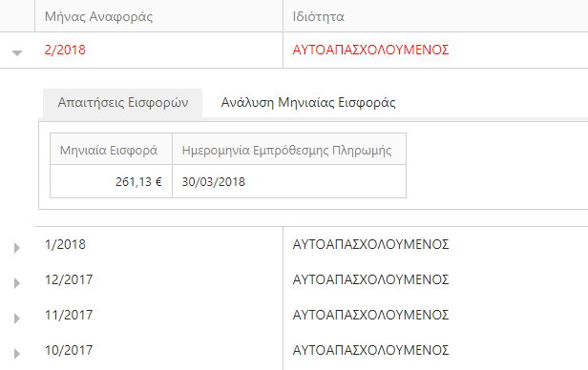Open the Απαιτήσεις Εισφορών tab
The width and height of the screenshot is (588, 370).
(x=122, y=103)
